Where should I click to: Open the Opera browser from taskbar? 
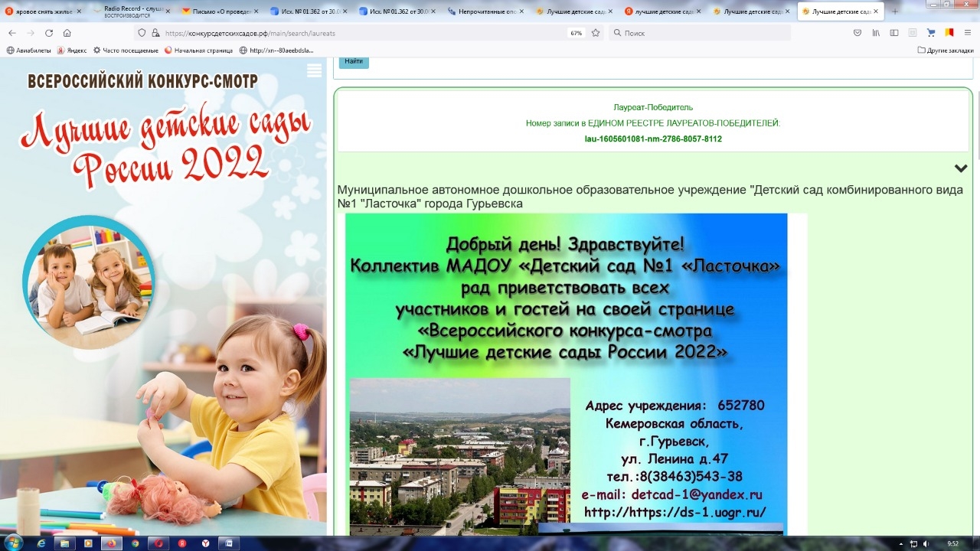pos(159,543)
